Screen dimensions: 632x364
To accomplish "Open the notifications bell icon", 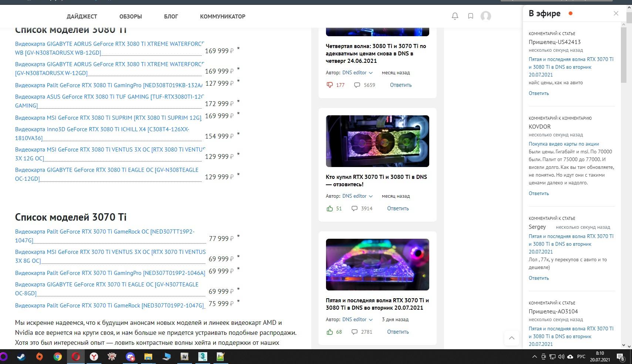I will [x=455, y=16].
